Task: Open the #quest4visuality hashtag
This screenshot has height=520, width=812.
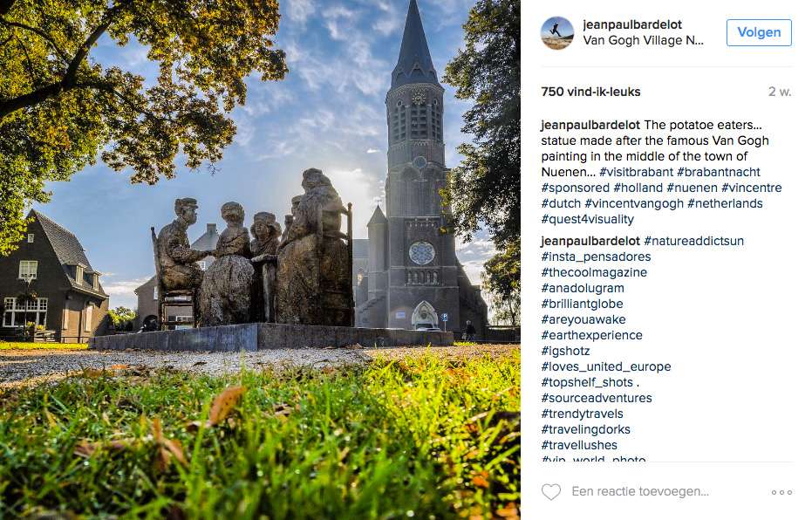Action: [x=587, y=219]
